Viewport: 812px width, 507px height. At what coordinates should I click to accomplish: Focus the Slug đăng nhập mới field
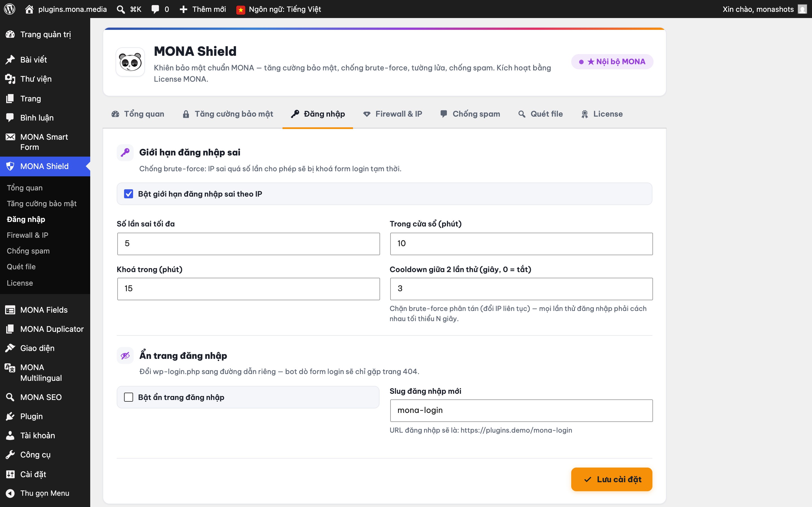(521, 410)
